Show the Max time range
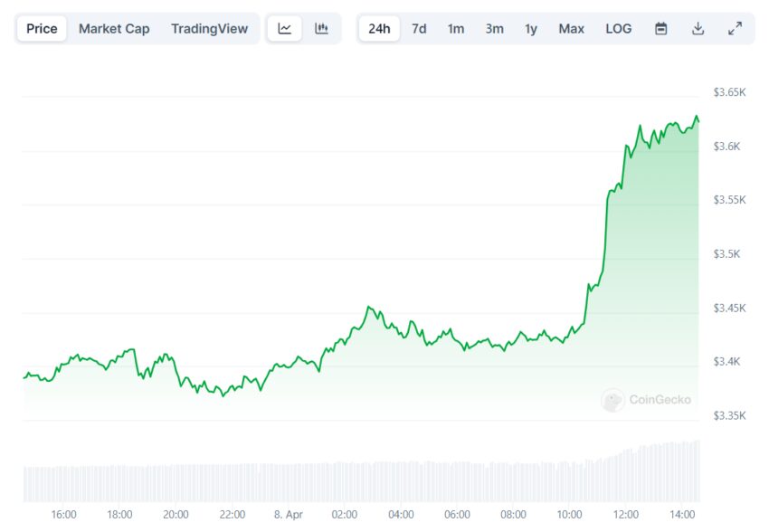Image resolution: width=769 pixels, height=532 pixels. point(571,28)
